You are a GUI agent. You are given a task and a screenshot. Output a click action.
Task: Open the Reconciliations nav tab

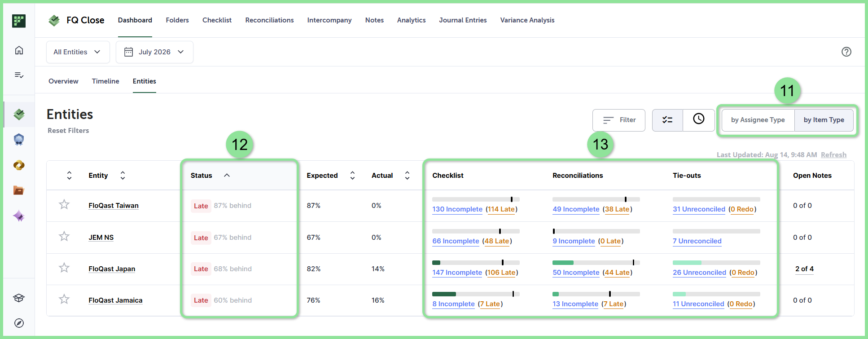[269, 20]
